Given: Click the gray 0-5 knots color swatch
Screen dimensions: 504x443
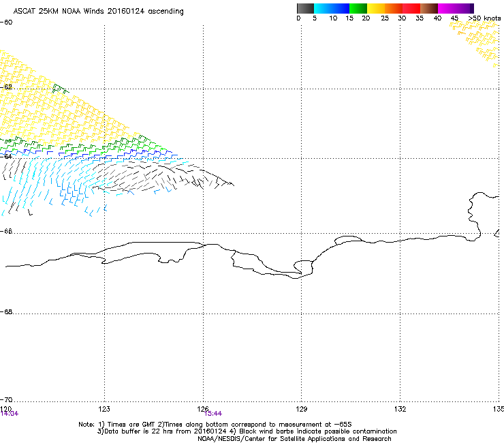Looking at the screenshot, I should pyautogui.click(x=305, y=8).
